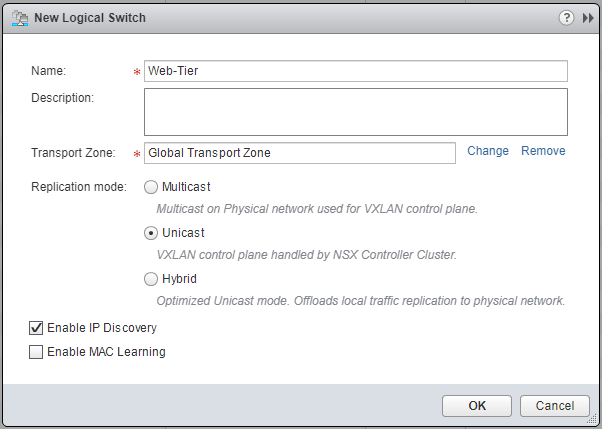This screenshot has width=602, height=429.
Task: Enable MAC Learning checkbox
Action: pyautogui.click(x=37, y=352)
